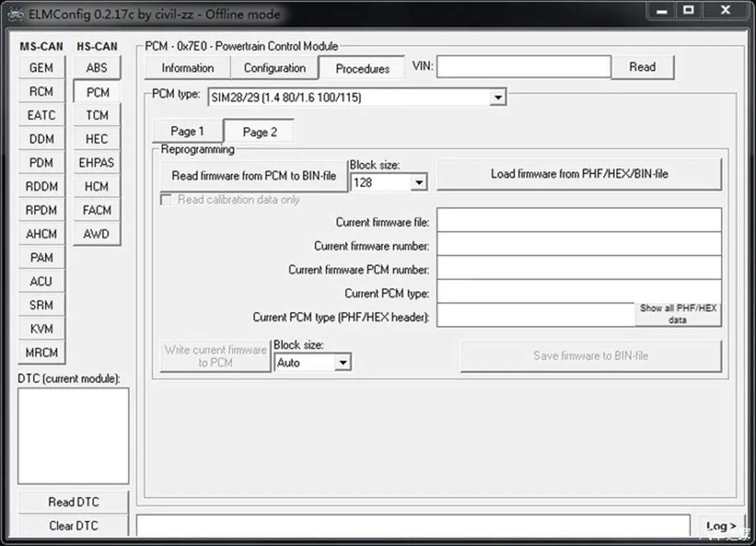Screen dimensions: 756x546
Task: Select the RPDM module
Action: click(x=42, y=210)
